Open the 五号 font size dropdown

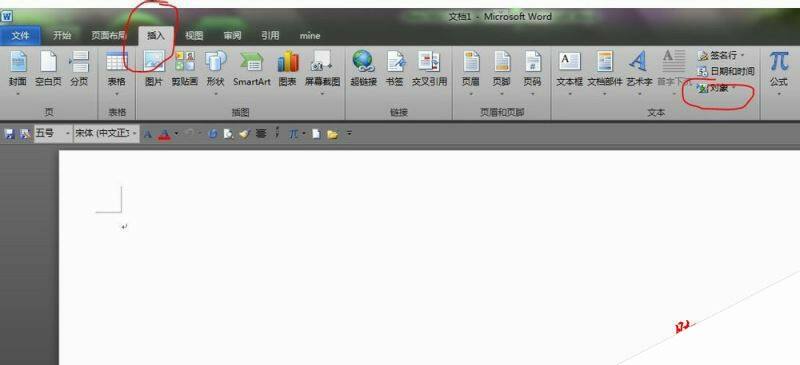coord(67,134)
